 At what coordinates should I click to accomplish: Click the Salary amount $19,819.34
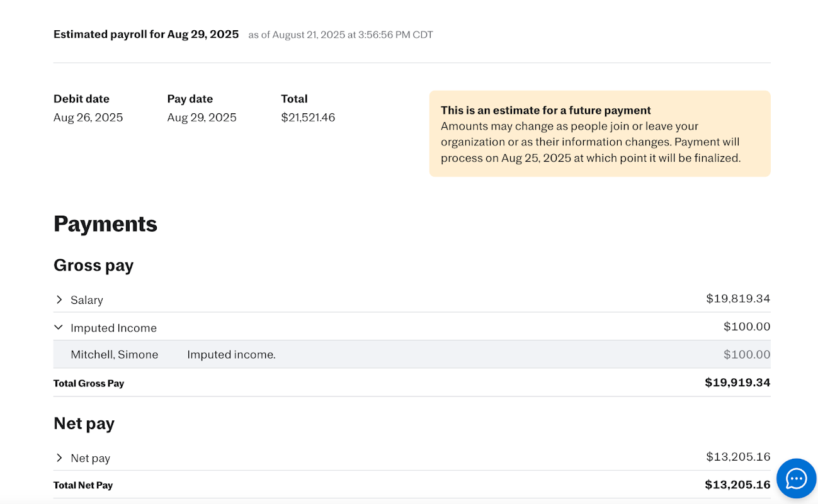click(737, 299)
